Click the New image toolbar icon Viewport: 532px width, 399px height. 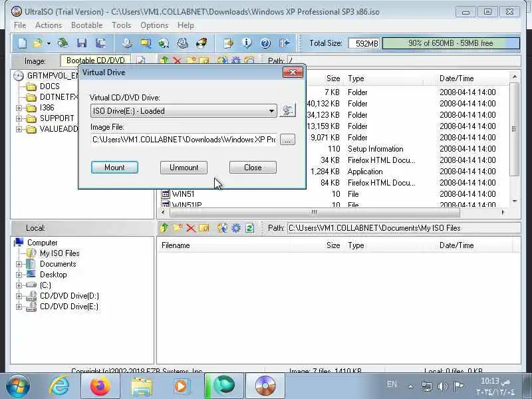click(x=22, y=43)
